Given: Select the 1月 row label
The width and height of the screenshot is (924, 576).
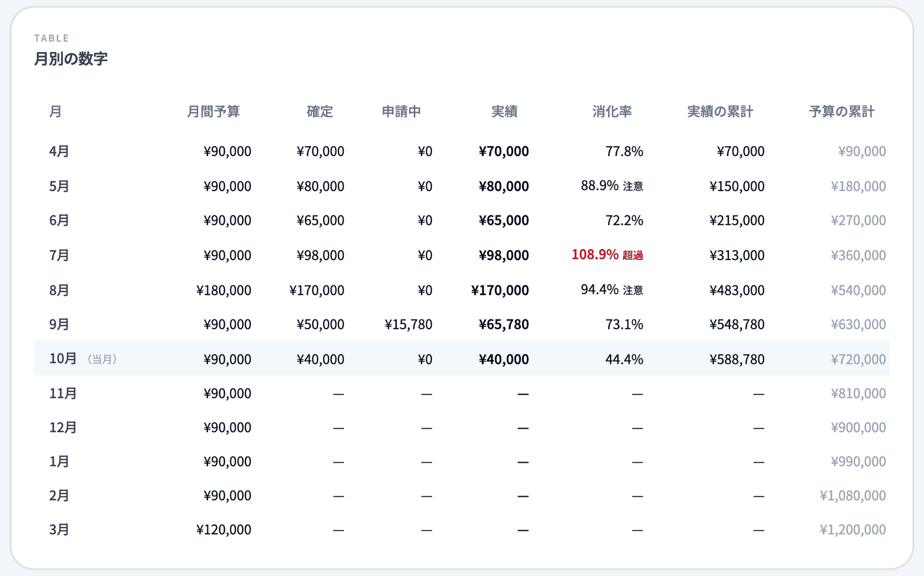Looking at the screenshot, I should (59, 462).
